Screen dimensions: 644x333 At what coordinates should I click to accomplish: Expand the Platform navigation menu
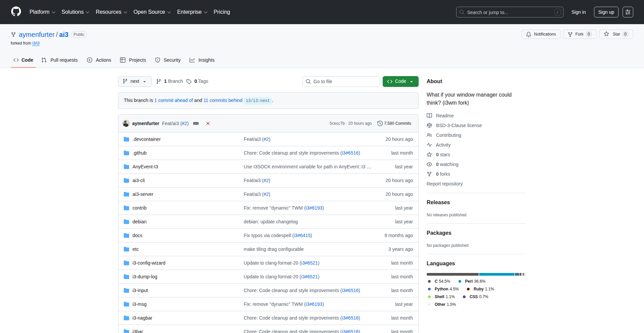[42, 12]
